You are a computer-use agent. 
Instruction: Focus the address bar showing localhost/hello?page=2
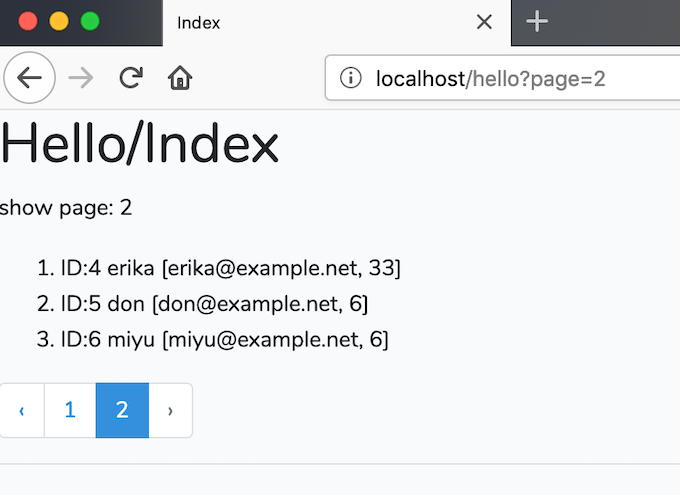click(503, 78)
